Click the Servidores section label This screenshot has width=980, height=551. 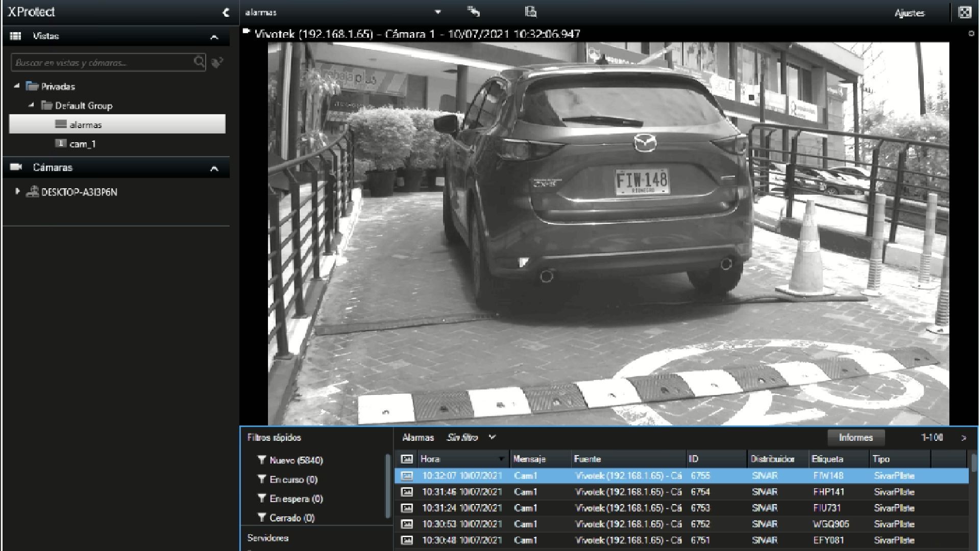pyautogui.click(x=268, y=538)
